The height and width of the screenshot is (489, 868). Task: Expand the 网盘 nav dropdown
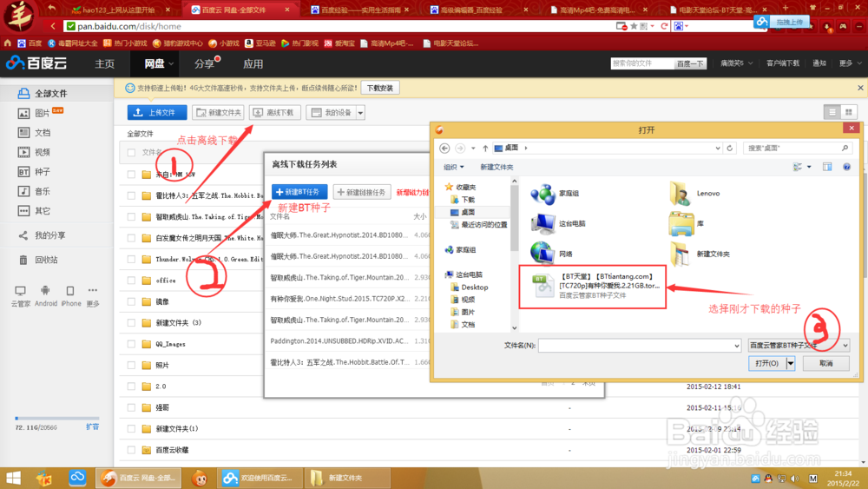pyautogui.click(x=171, y=64)
